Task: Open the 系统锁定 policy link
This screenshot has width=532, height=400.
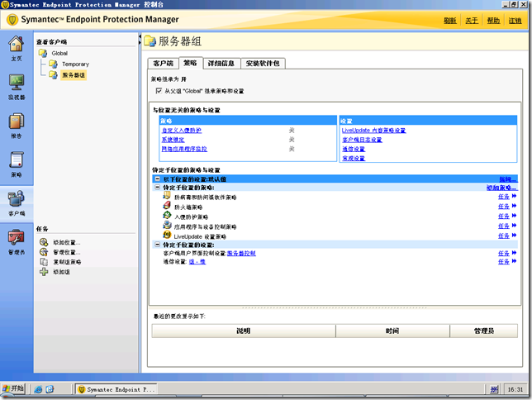Action: (173, 140)
